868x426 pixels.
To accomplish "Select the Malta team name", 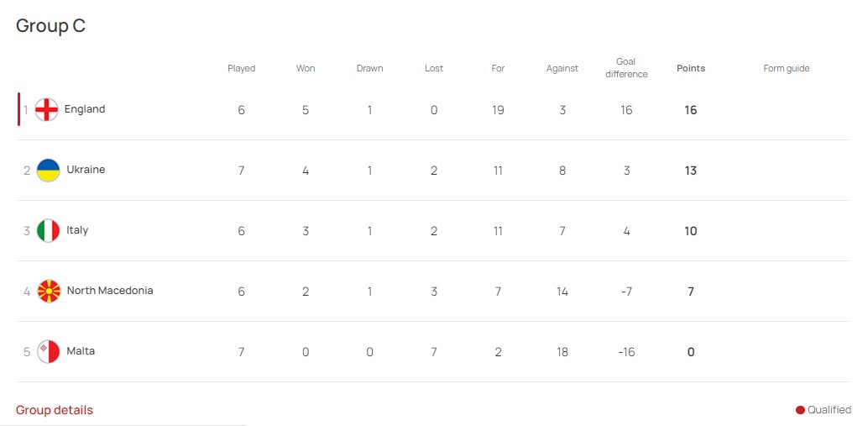I will click(81, 350).
